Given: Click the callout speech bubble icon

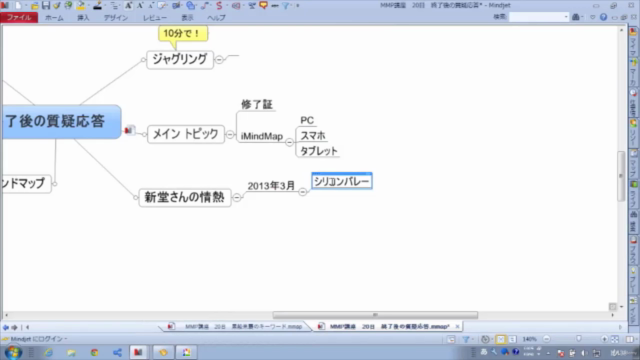Looking at the screenshot, I should click(x=264, y=5).
